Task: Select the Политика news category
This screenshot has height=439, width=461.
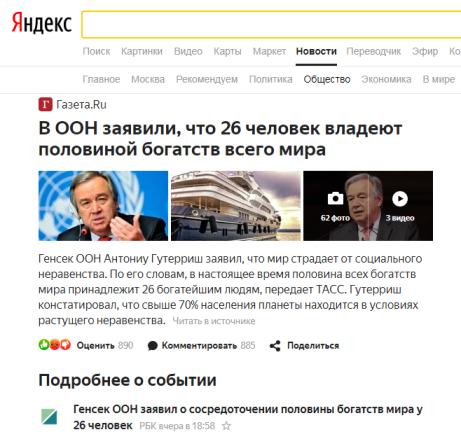Action: click(271, 79)
